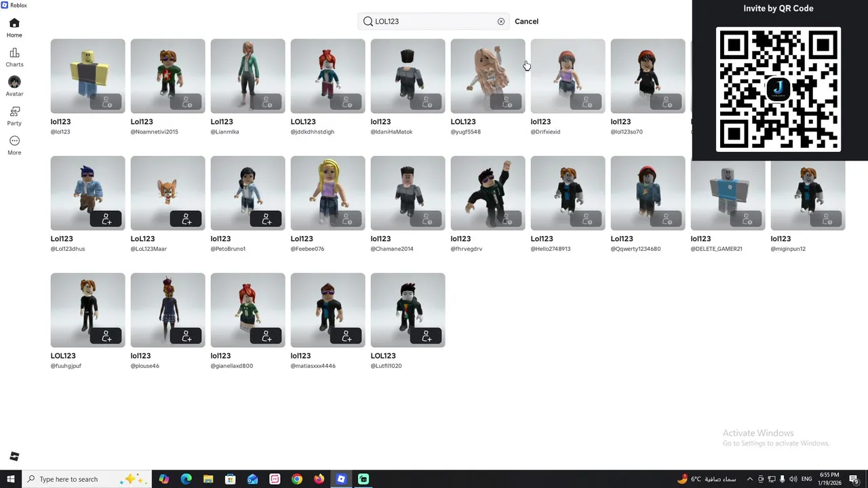868x488 pixels.
Task: Open the Party sidebar item
Action: (x=14, y=116)
